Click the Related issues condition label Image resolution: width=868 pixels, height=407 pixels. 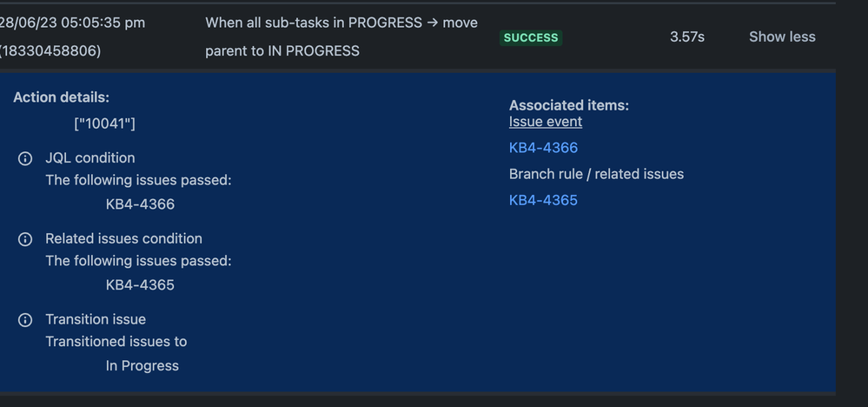point(123,238)
